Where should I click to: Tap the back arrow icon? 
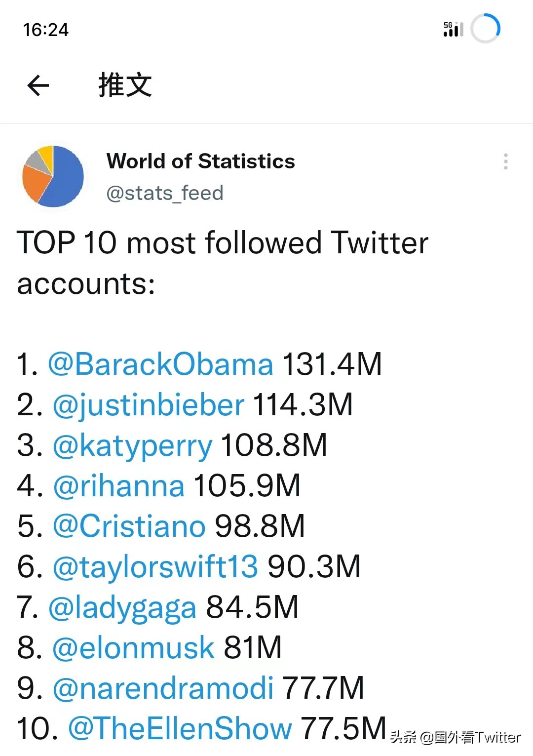38,85
